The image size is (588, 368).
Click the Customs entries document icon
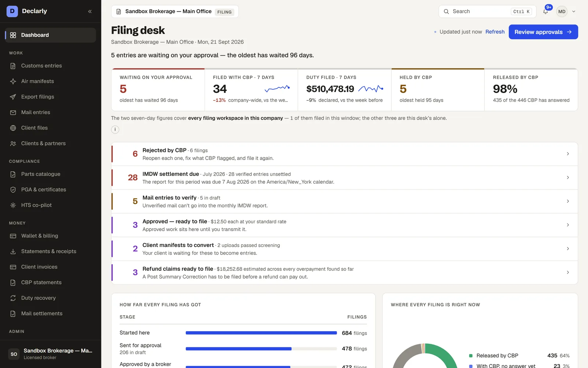coord(13,66)
